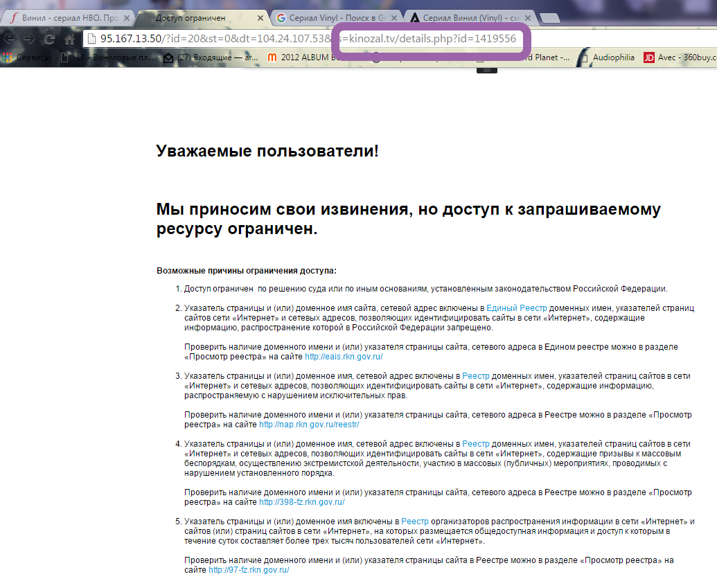Open the 97-fz.rkn.gov.ru link
This screenshot has width=717, height=588.
[x=249, y=570]
